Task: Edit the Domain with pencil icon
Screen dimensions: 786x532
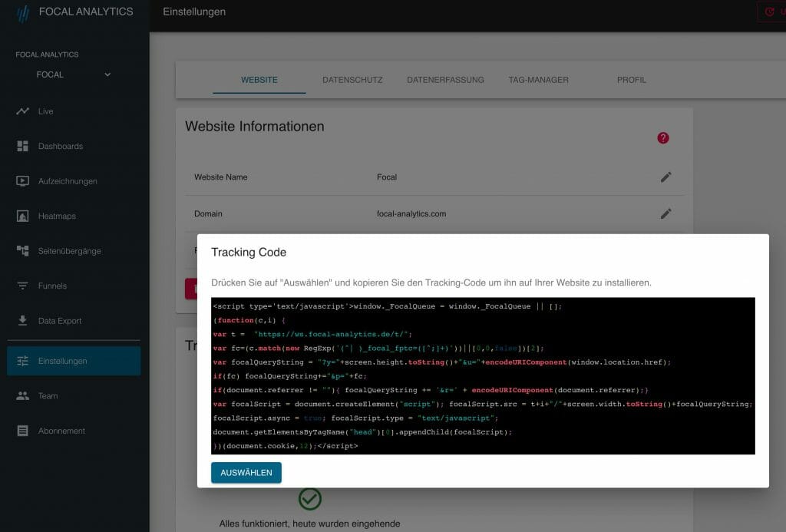Action: point(665,213)
